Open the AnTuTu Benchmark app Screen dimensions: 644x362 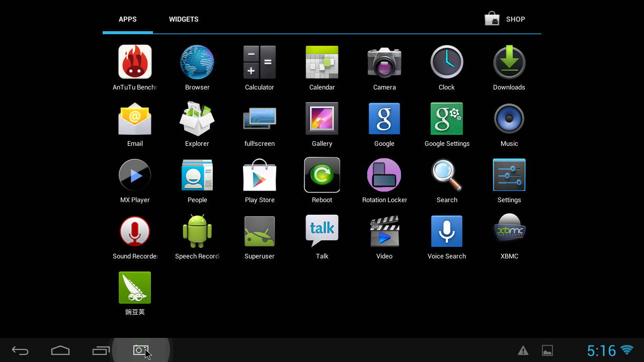(135, 62)
